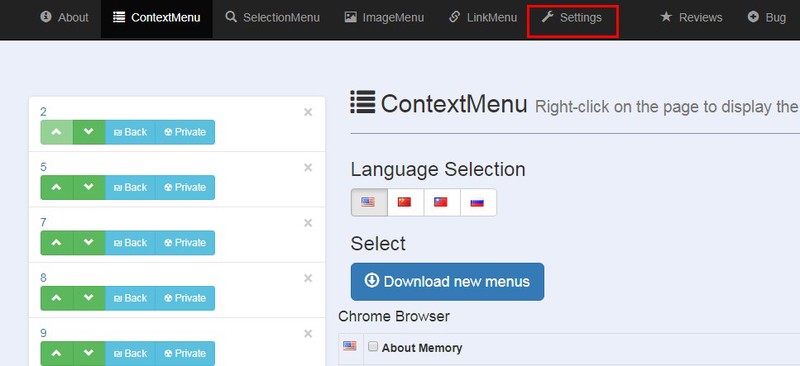This screenshot has width=800, height=366.
Task: Click the flag icon beside About Memory
Action: click(x=350, y=346)
